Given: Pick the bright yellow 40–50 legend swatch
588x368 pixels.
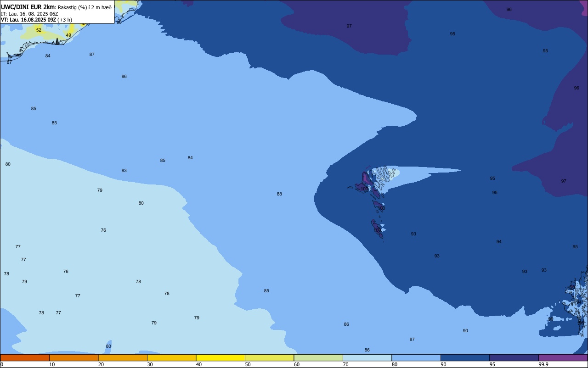Looking at the screenshot, I should pos(220,357).
